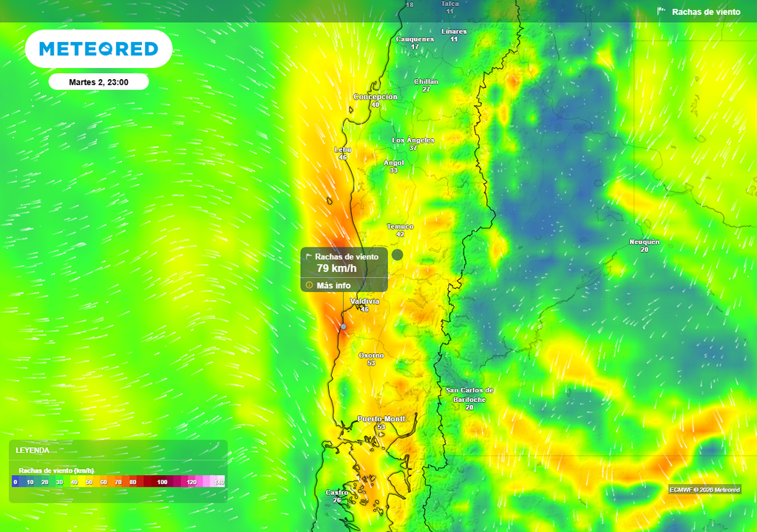757x532 pixels.
Task: Click the info icon beside Más info
Action: point(310,284)
